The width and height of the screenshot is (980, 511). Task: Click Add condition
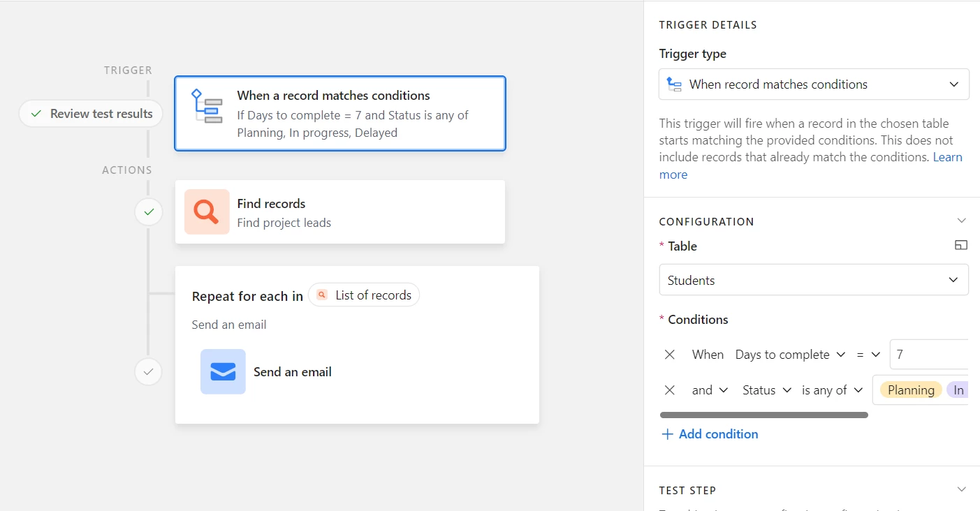[710, 434]
